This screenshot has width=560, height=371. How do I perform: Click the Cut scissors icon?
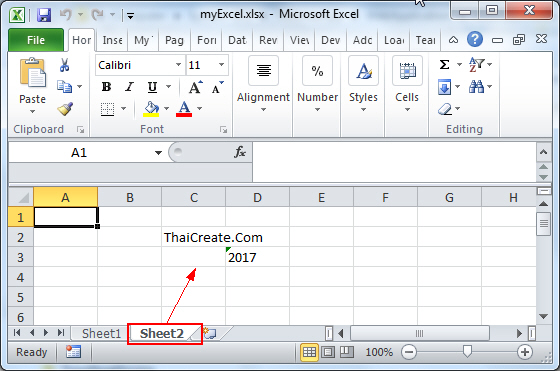click(64, 65)
